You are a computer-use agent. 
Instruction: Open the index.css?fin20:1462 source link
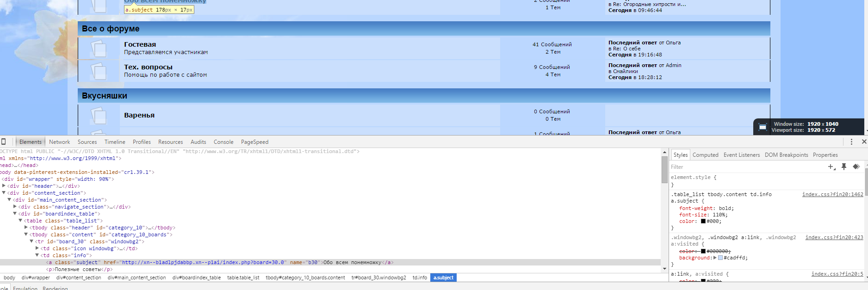pos(833,194)
